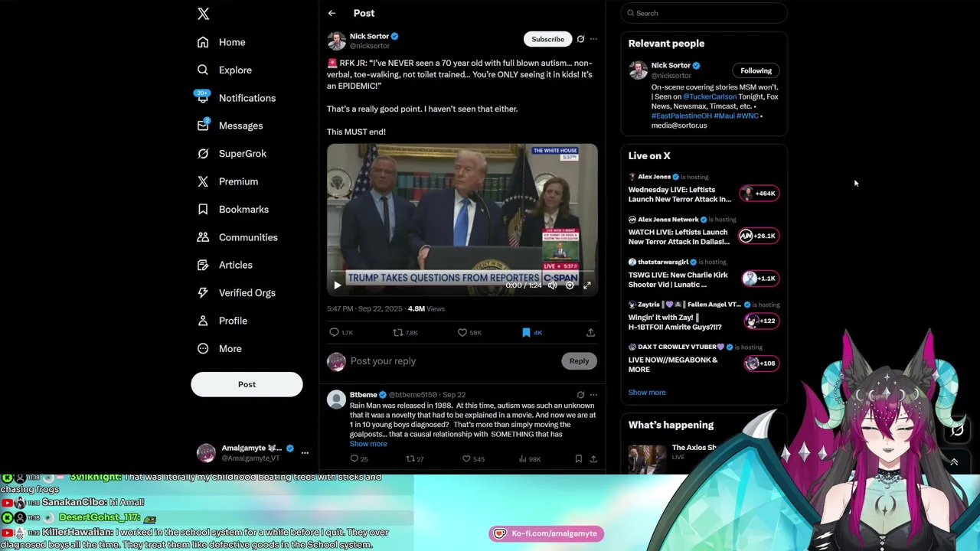Click Following button for Nick Sortor
Screen dimensions: 980x551
756,70
